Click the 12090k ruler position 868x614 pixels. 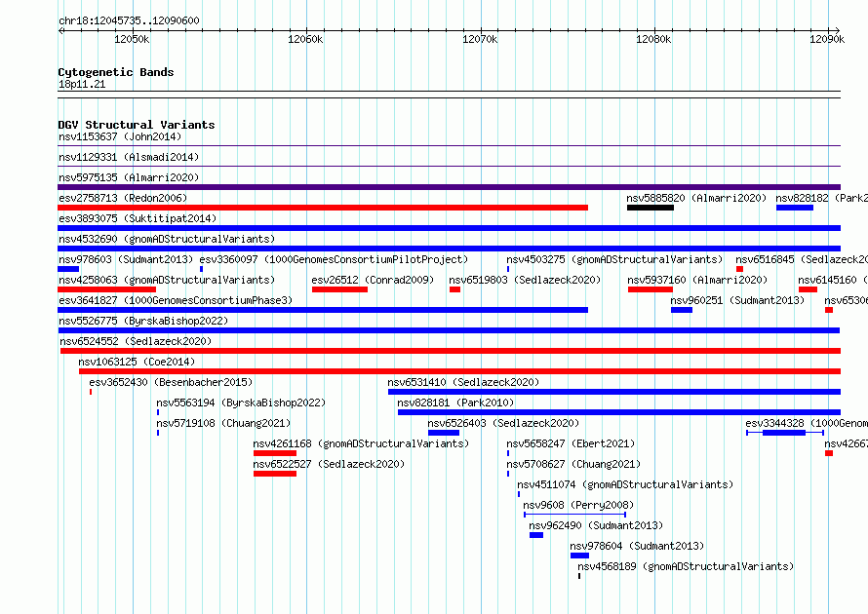point(827,39)
